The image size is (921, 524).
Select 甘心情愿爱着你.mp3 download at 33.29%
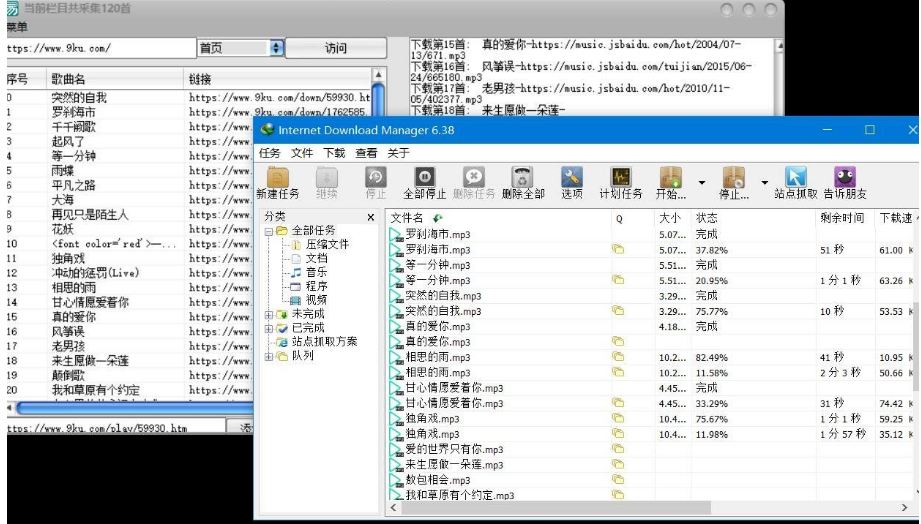(651, 404)
